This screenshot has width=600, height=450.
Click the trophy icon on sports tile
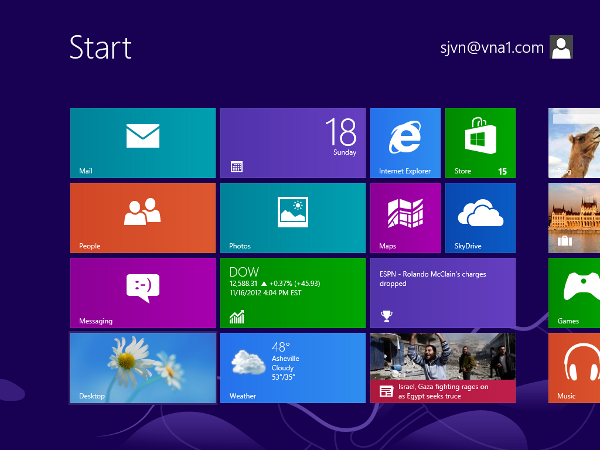point(386,316)
